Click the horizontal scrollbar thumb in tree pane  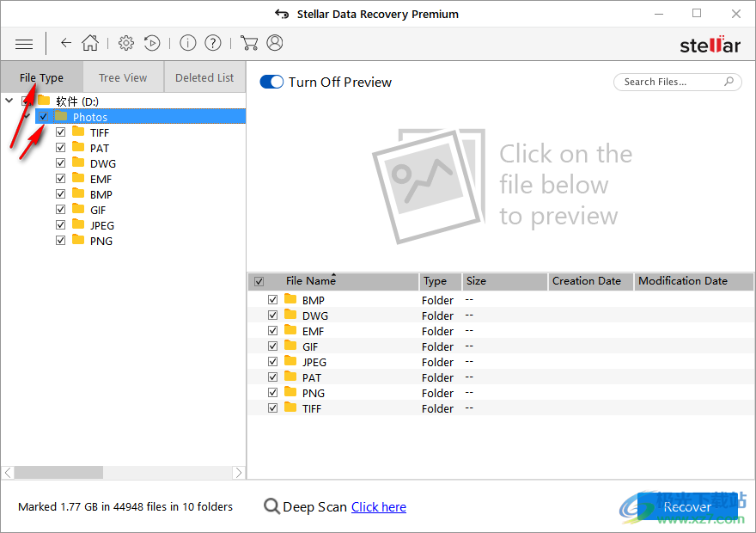pos(58,473)
